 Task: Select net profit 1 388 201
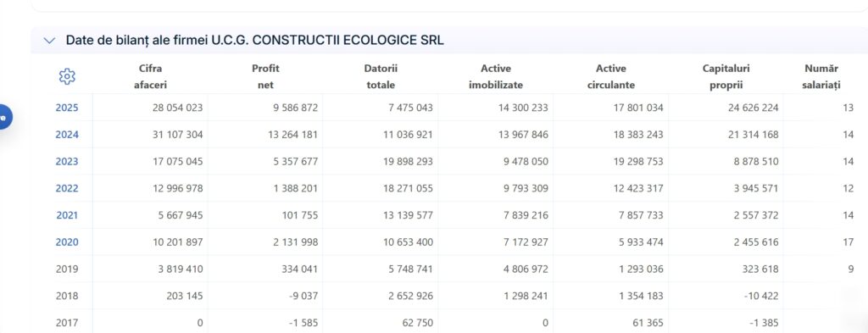point(296,188)
